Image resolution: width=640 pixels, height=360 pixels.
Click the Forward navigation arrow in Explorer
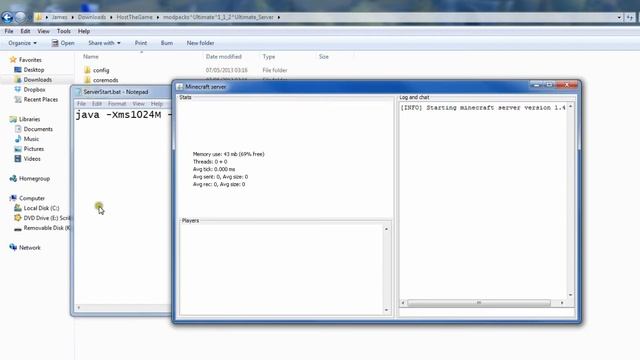(x=20, y=17)
